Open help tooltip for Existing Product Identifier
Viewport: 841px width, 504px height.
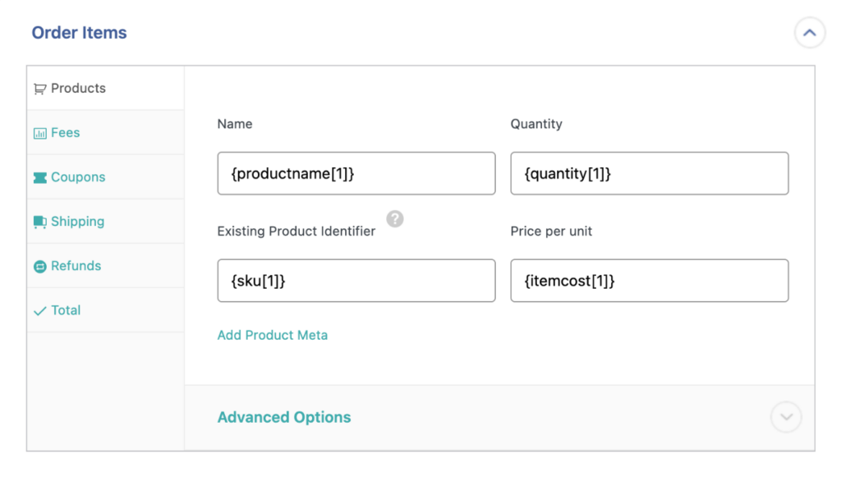(395, 219)
